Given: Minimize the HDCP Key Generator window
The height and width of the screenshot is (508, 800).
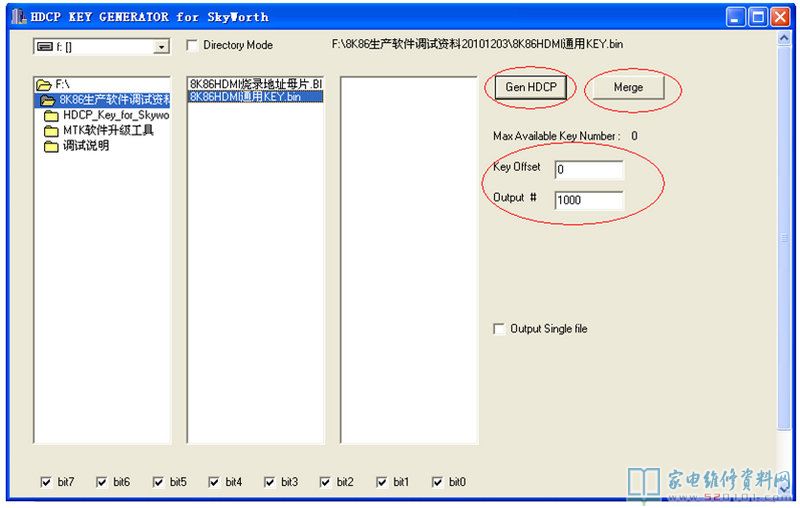Looking at the screenshot, I should pyautogui.click(x=735, y=17).
